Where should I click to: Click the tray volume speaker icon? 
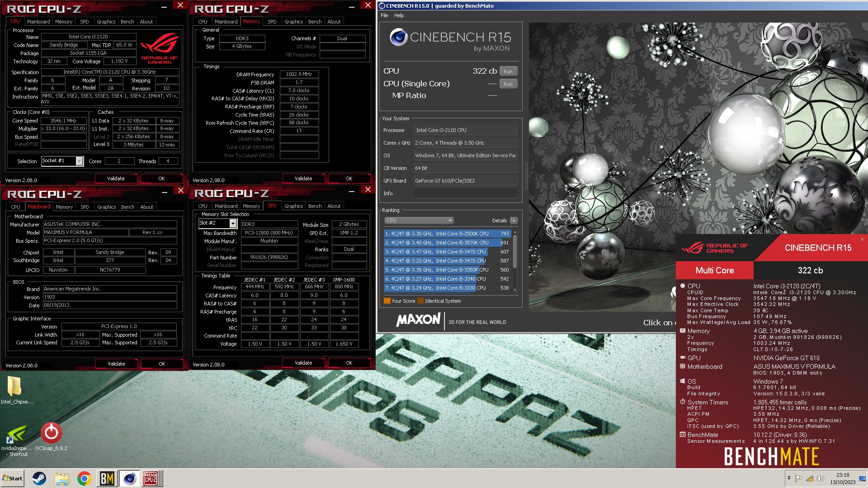pyautogui.click(x=820, y=478)
